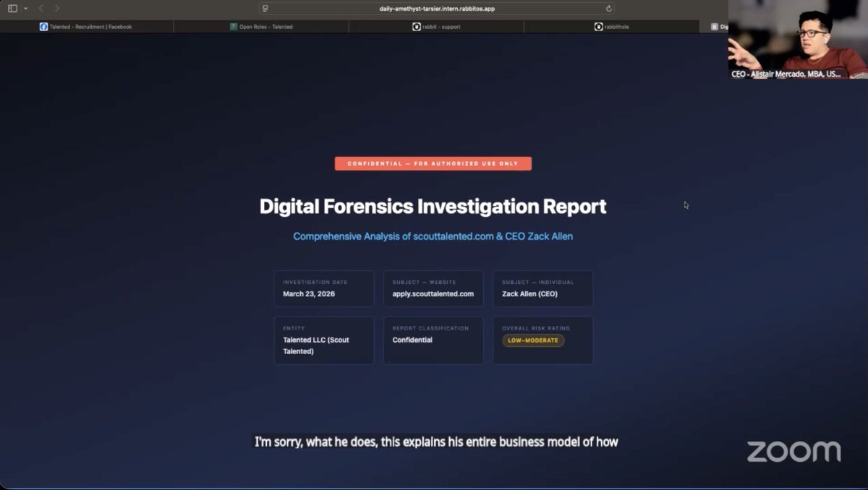Screen dimensions: 868x490
Task: Click Talented LLC (Scout Talented) entity value
Action: click(316, 345)
